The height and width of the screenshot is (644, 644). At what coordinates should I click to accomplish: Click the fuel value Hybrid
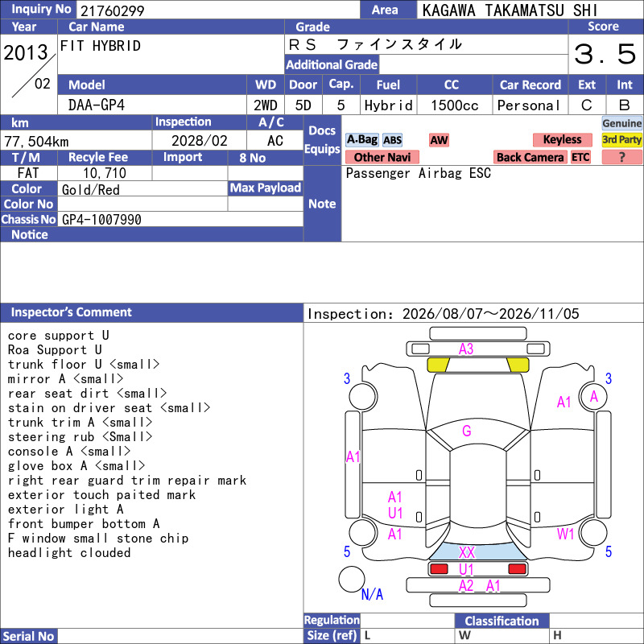pyautogui.click(x=388, y=105)
